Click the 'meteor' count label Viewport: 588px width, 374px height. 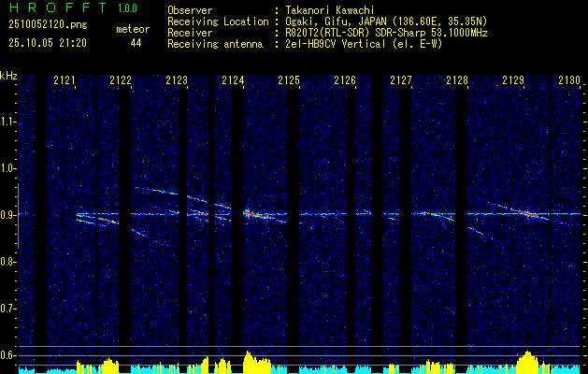coord(133,29)
